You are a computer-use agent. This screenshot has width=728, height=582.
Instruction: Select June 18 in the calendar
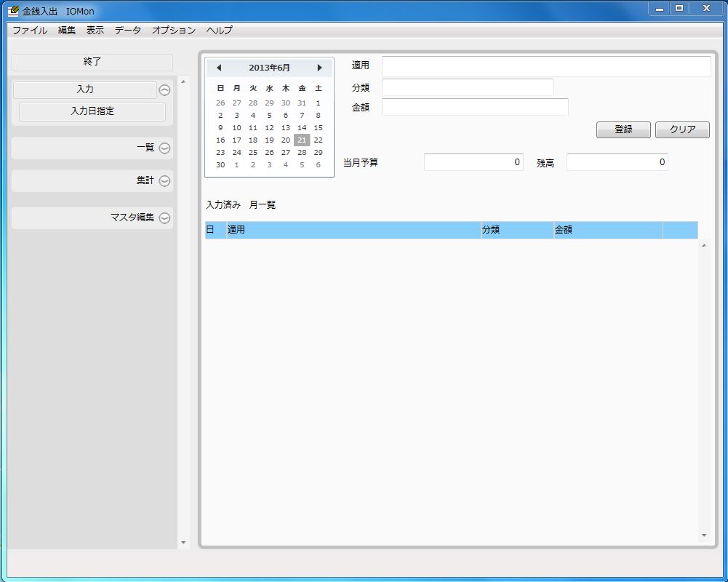253,140
